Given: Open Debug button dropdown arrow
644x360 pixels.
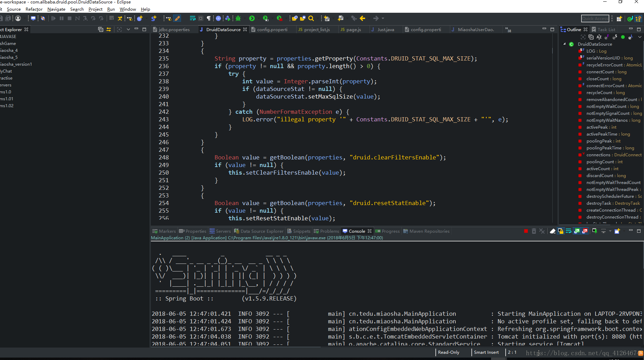Looking at the screenshot, I should tap(245, 18).
